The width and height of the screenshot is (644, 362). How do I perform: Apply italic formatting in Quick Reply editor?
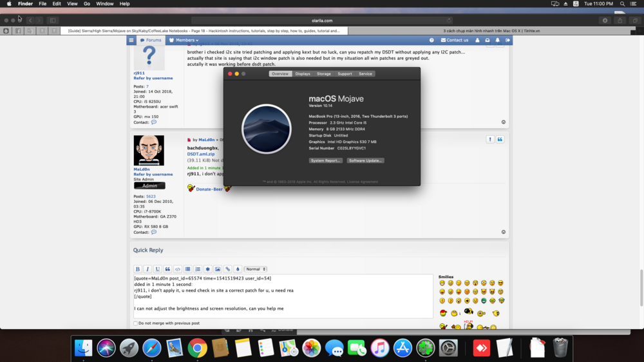[x=147, y=269]
